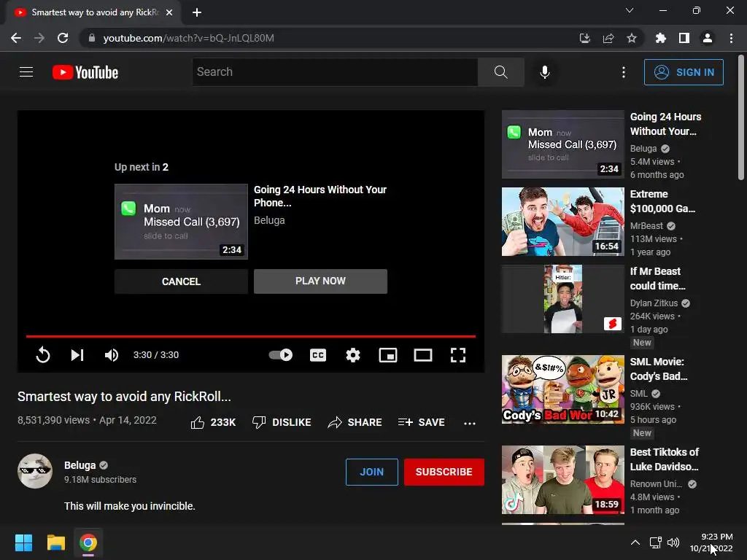Click PLAY NOW for next video

point(321,281)
